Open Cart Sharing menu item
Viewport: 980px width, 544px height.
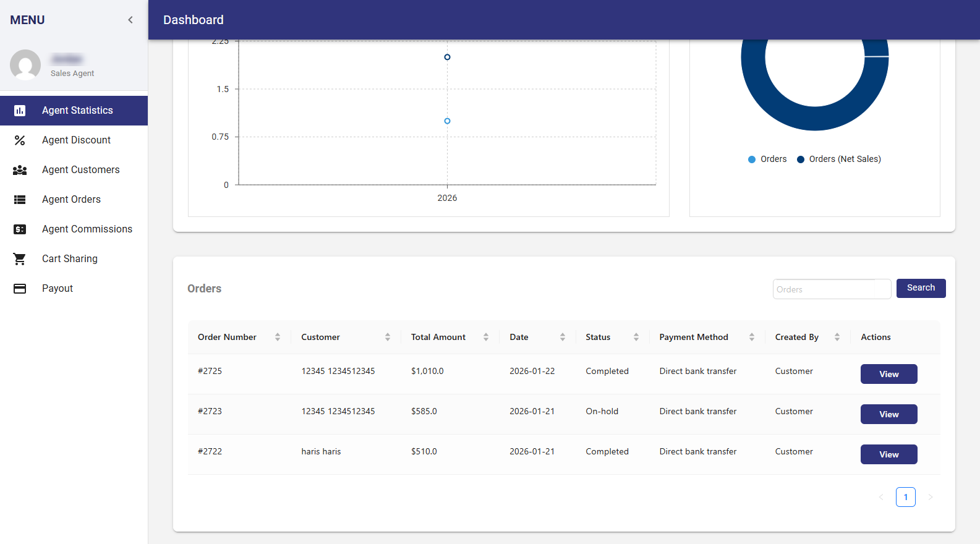70,259
